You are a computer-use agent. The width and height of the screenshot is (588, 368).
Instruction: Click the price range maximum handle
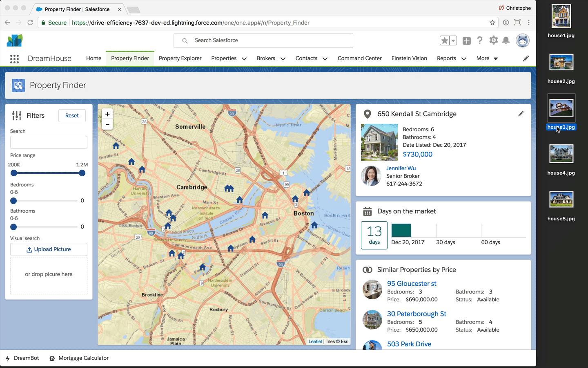[x=82, y=173]
